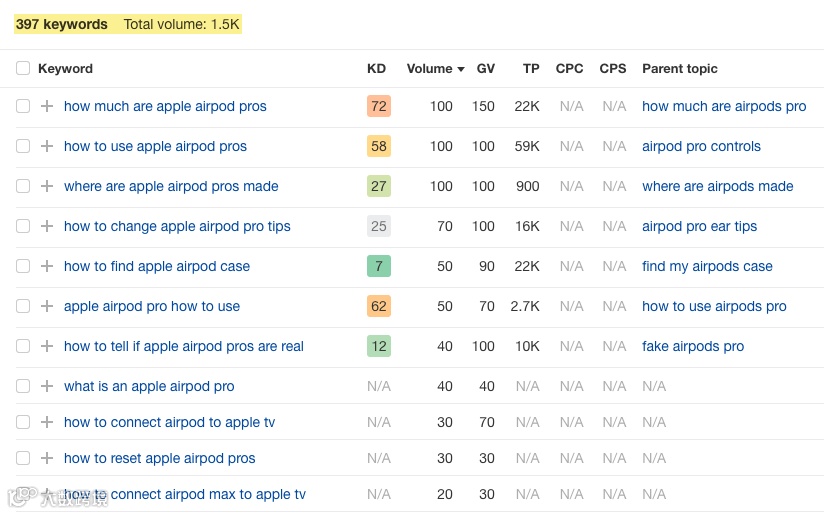
Task: Open keyword 'how to find apple airpod case'
Action: 157,266
